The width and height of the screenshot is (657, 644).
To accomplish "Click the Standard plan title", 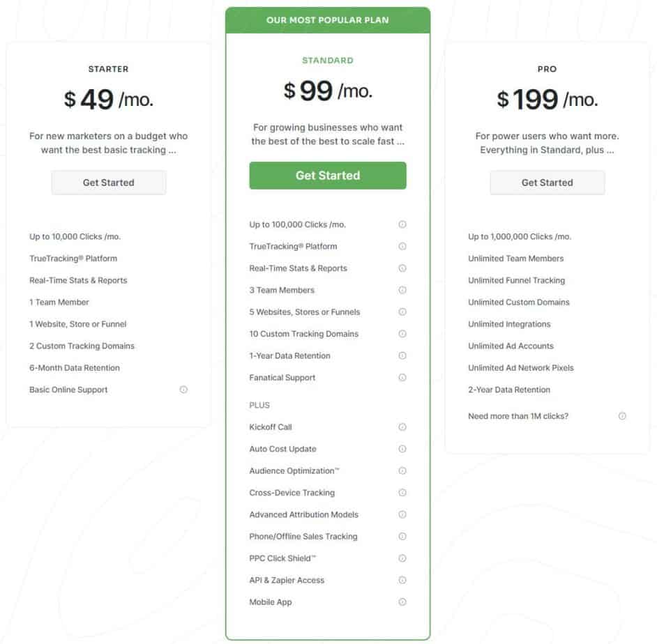I will click(328, 61).
